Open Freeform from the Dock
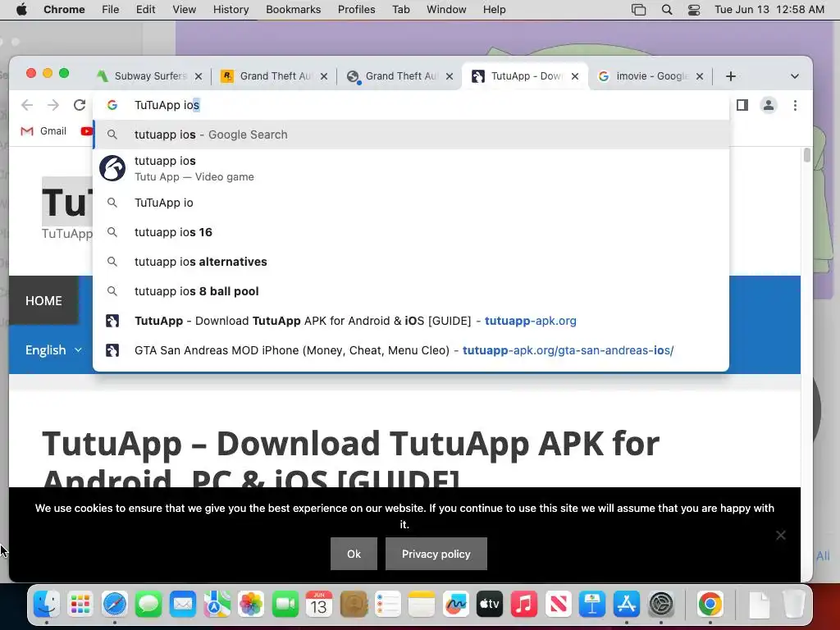The width and height of the screenshot is (840, 630). [x=456, y=605]
